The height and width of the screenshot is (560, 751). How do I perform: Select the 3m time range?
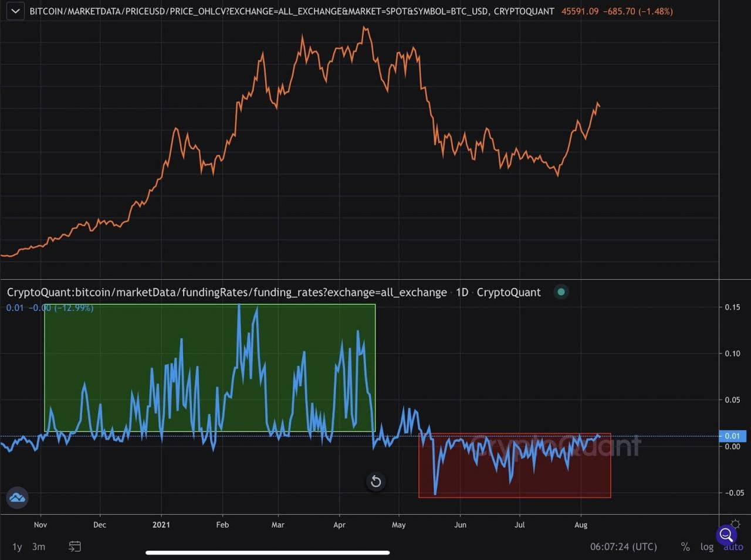pos(39,547)
